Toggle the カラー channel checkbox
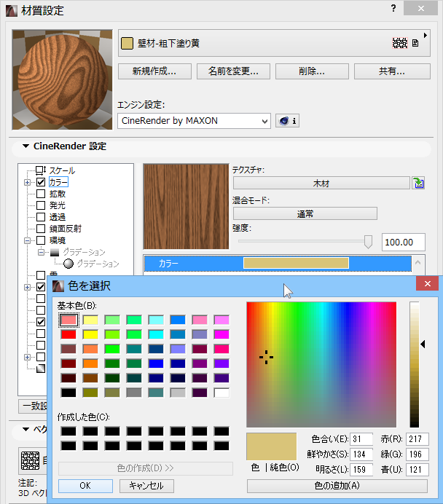This screenshot has width=443, height=504. point(41,182)
